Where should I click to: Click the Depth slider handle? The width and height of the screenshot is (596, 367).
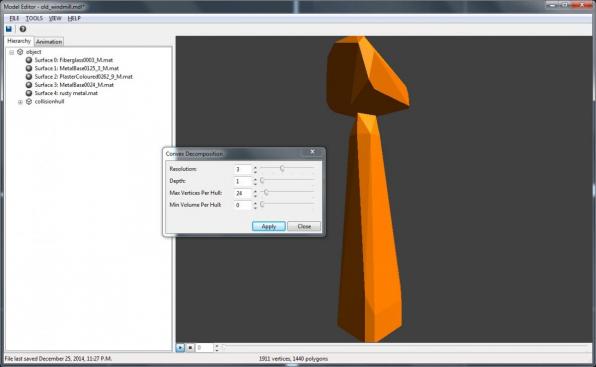pos(262,180)
